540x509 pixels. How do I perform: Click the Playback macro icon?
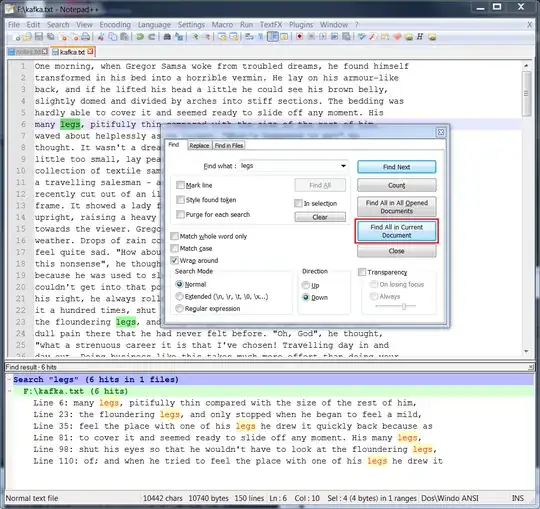[x=323, y=37]
